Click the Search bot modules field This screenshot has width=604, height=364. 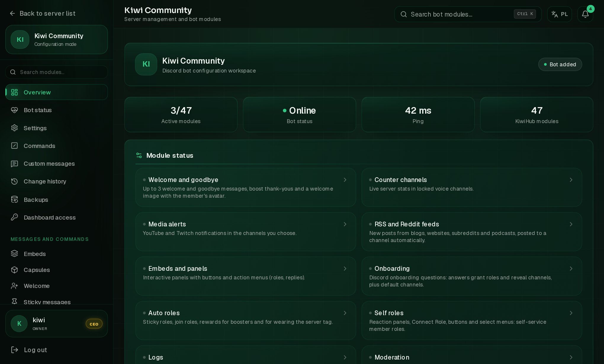(x=468, y=14)
